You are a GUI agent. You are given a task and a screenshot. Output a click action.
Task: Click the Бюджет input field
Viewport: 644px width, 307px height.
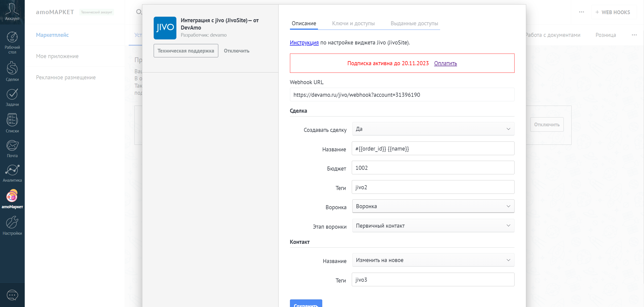pos(433,168)
